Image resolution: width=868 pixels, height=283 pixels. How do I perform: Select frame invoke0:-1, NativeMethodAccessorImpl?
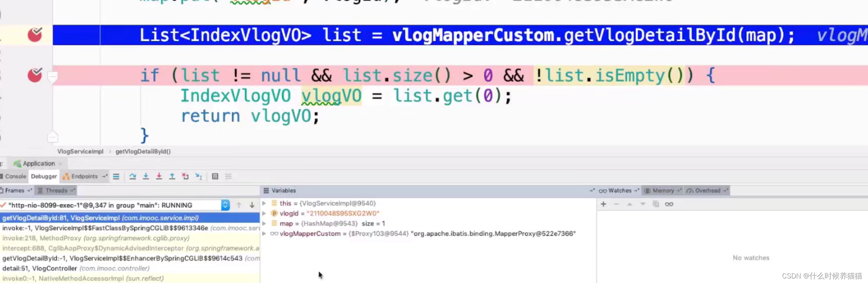(130, 278)
